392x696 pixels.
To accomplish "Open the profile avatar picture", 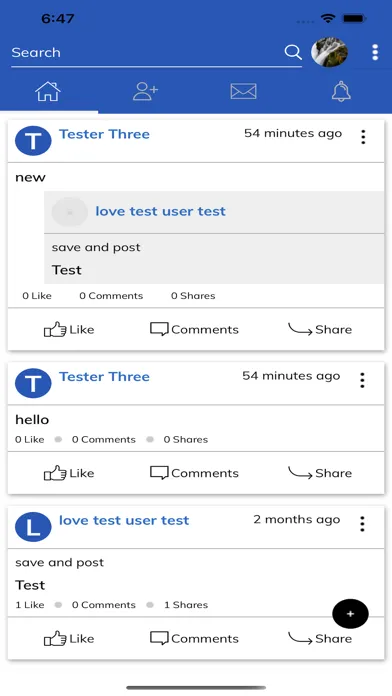I will pos(329,52).
